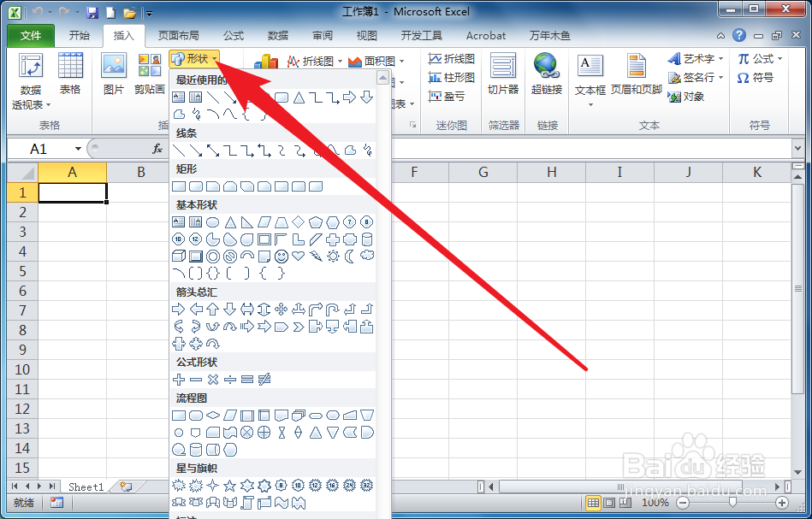812x519 pixels.
Task: Customize the Quick Access Toolbar dropdown
Action: pyautogui.click(x=149, y=14)
